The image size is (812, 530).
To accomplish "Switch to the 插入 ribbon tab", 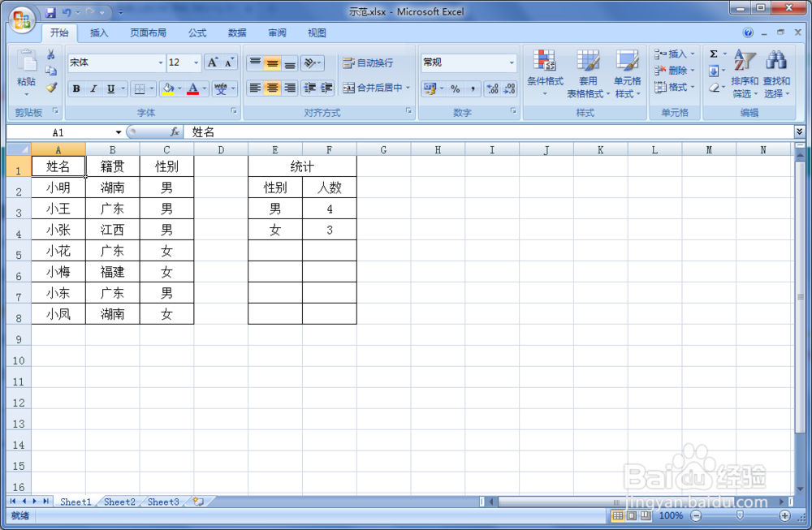I will [99, 32].
